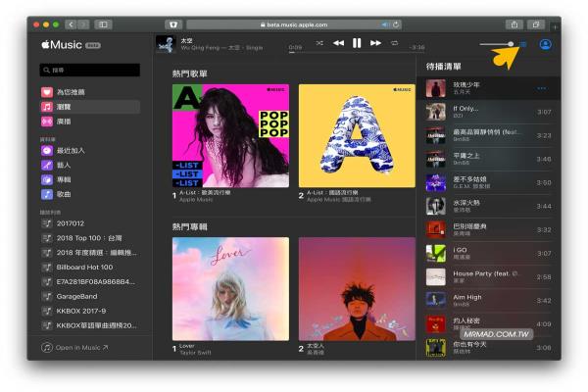Play 平庸之上 from the queue
The height and width of the screenshot is (392, 588).
pos(489,159)
